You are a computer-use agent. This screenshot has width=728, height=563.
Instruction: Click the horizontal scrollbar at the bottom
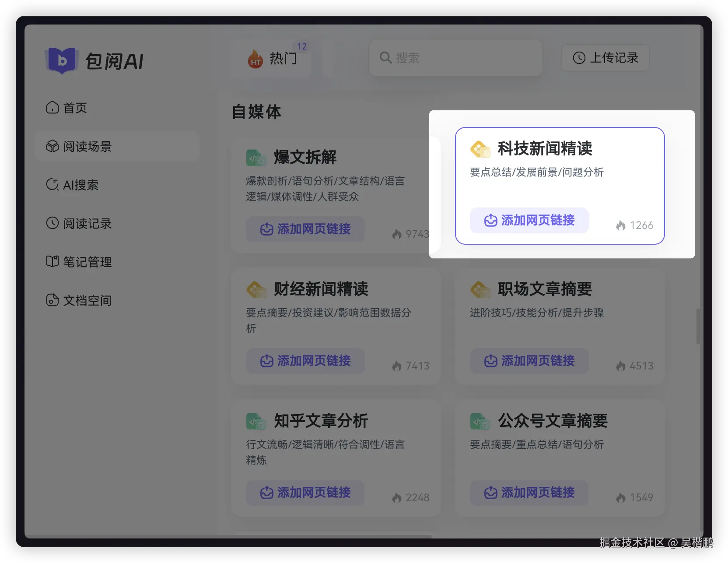(x=228, y=536)
